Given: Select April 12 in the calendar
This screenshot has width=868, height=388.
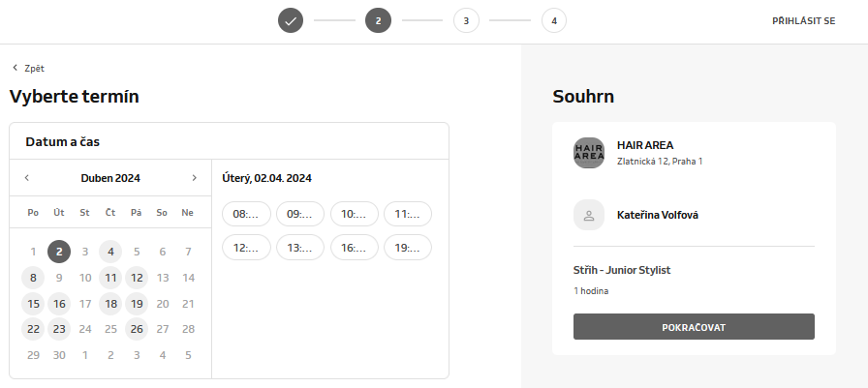Looking at the screenshot, I should 137,278.
